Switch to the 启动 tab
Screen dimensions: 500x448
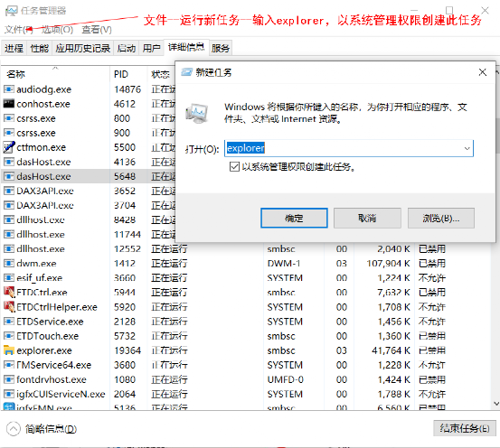126,48
